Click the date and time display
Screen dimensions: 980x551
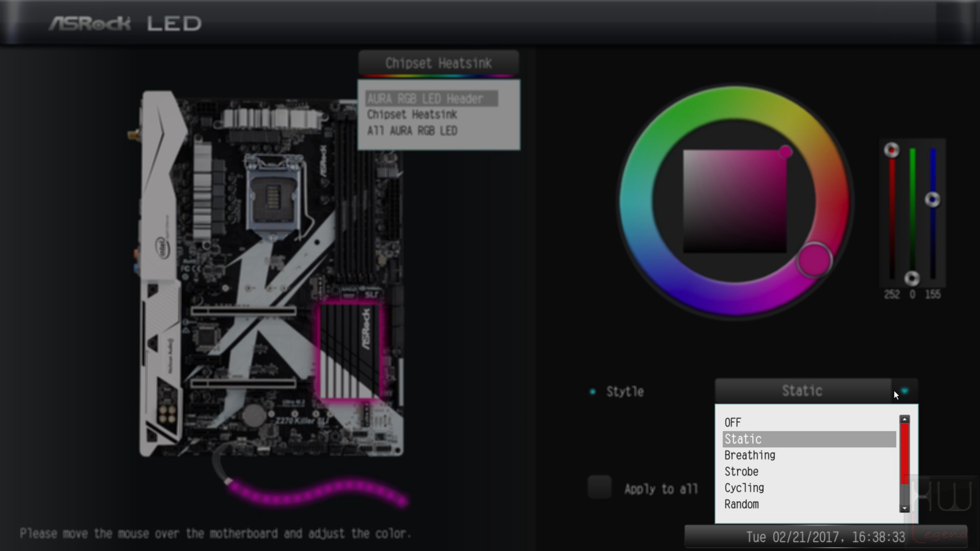point(825,537)
